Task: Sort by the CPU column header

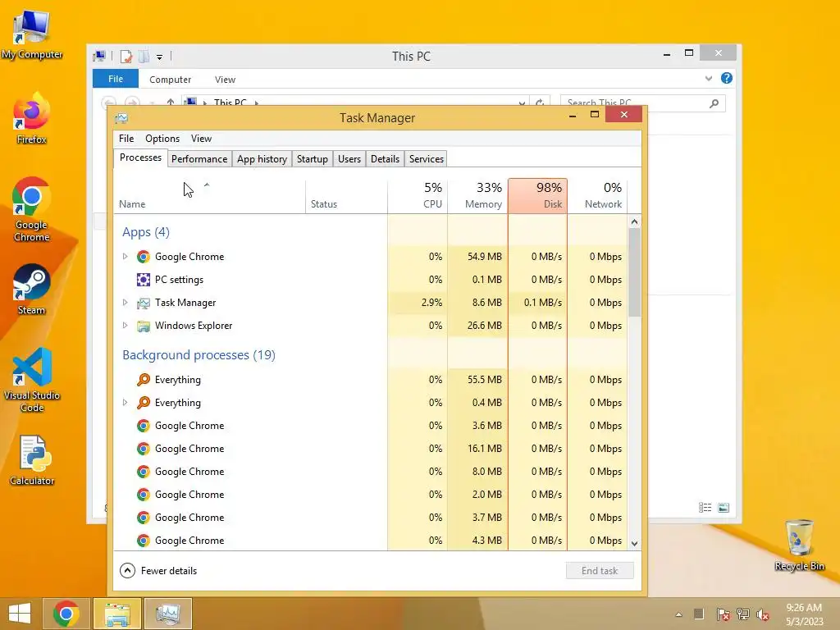Action: point(418,195)
